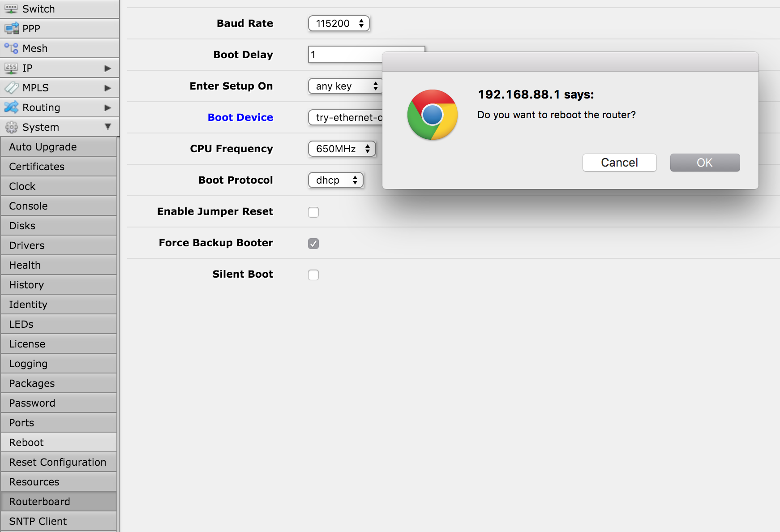
Task: Click the Mesh menu icon
Action: click(x=11, y=48)
